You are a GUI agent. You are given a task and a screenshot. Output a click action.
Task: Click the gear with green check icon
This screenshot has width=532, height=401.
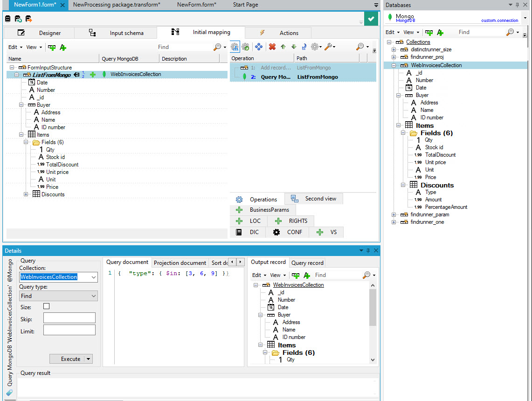(246, 47)
